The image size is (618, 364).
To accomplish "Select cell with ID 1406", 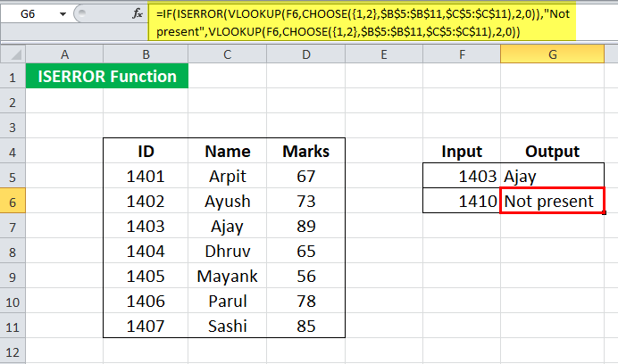I will (x=146, y=301).
